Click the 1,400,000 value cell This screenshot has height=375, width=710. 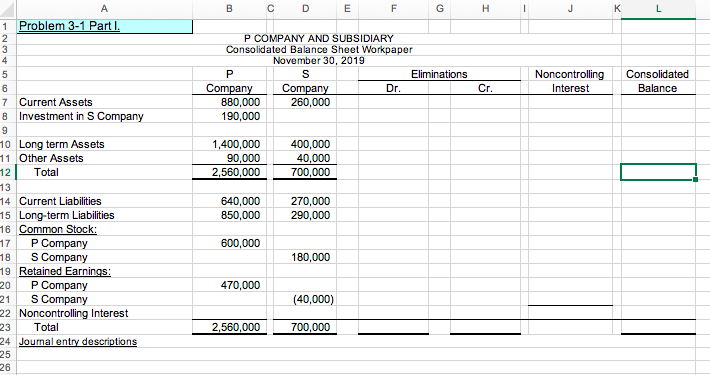(x=236, y=144)
